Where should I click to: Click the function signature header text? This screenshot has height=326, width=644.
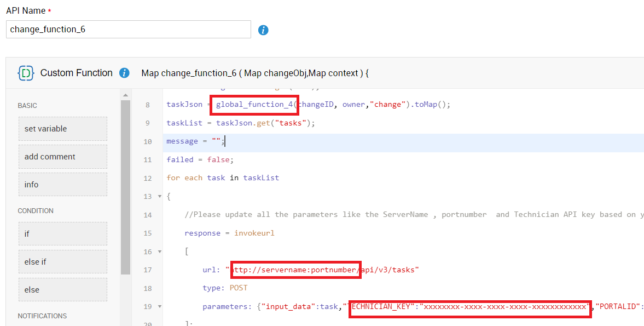tap(255, 73)
